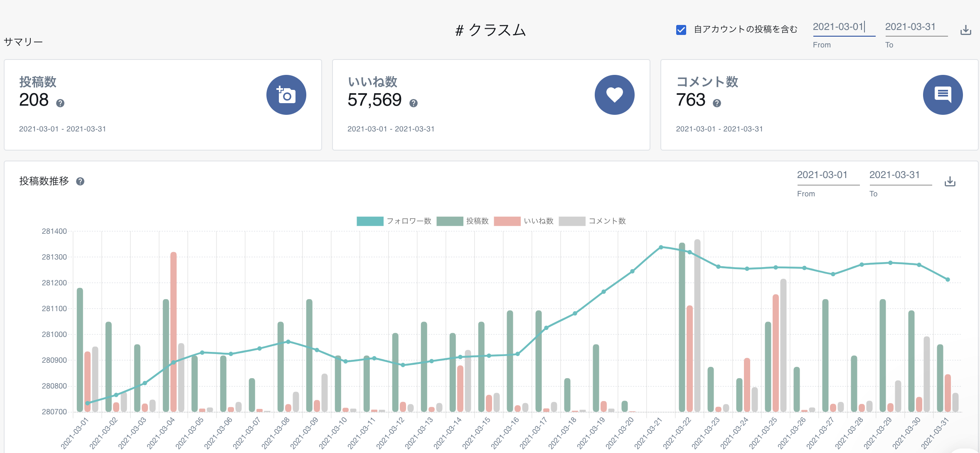Click the camera icon on 投稿数 card

pyautogui.click(x=286, y=95)
